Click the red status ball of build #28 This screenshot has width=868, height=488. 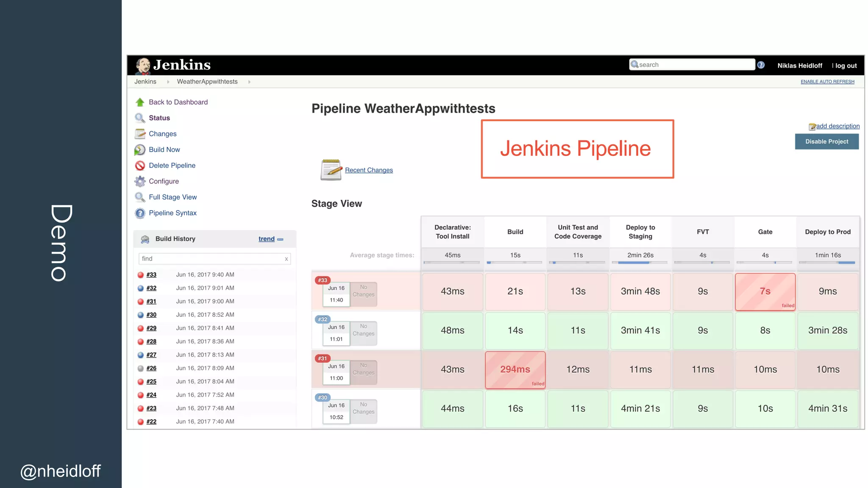141,341
